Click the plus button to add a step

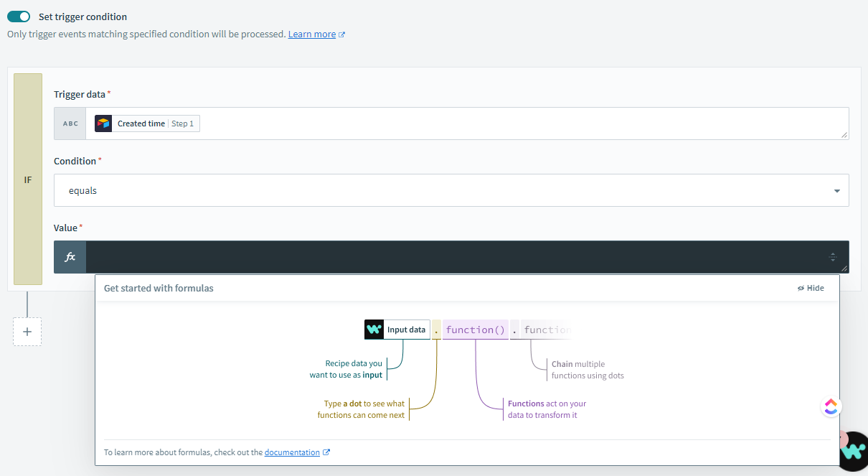pyautogui.click(x=27, y=332)
